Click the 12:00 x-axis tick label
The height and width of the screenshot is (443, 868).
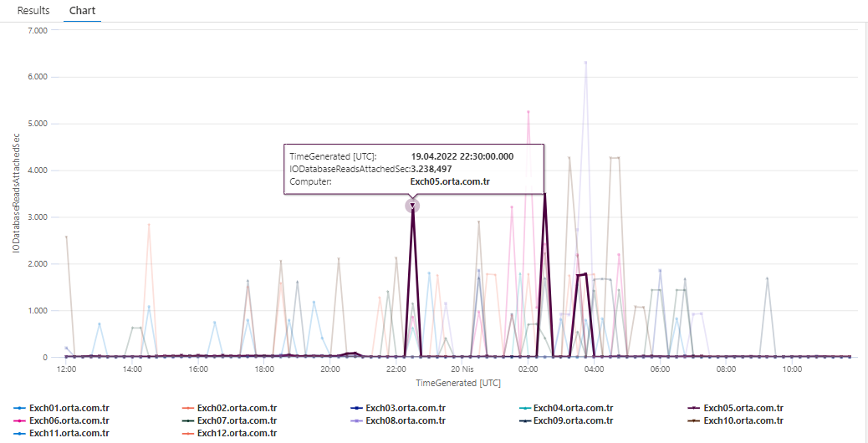66,369
